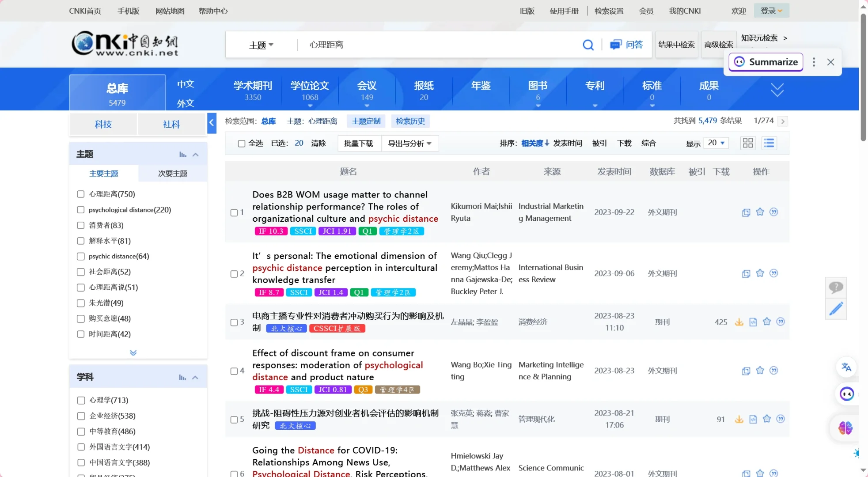The width and height of the screenshot is (868, 477).
Task: Switch to the 社科 filter tab
Action: point(171,124)
